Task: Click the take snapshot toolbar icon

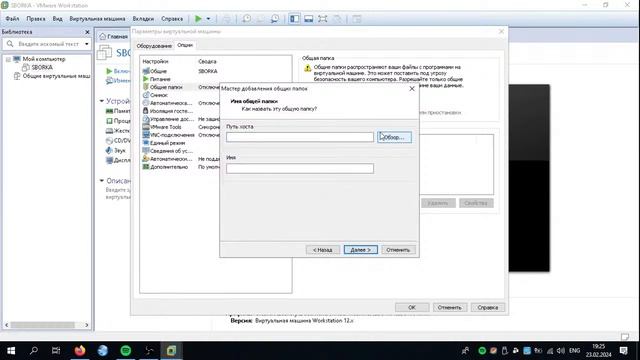Action: coord(247,19)
